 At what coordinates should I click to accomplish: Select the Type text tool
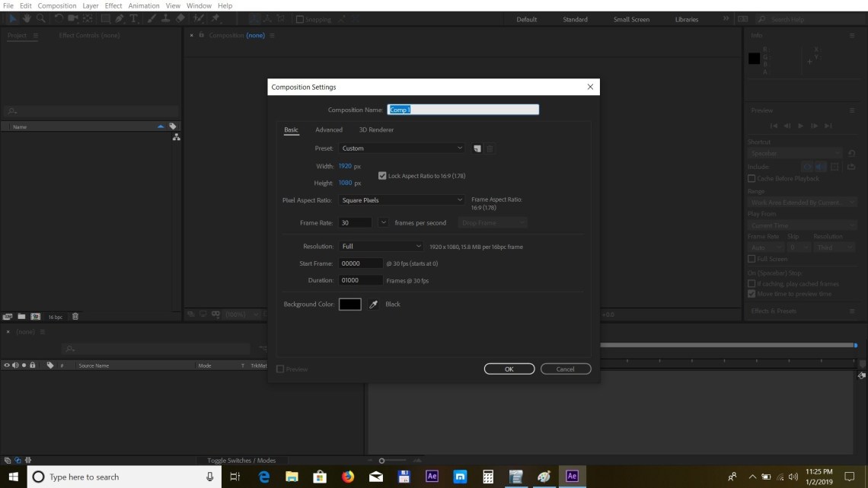[133, 19]
